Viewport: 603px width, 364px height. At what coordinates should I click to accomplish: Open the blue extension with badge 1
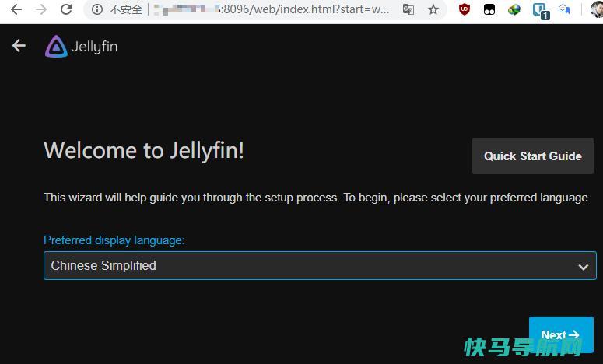pyautogui.click(x=541, y=11)
